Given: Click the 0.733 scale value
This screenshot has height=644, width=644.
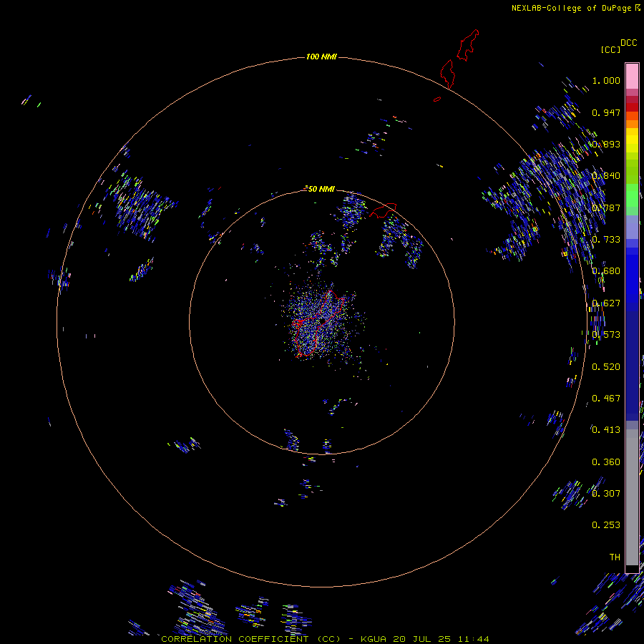Looking at the screenshot, I should coord(606,240).
